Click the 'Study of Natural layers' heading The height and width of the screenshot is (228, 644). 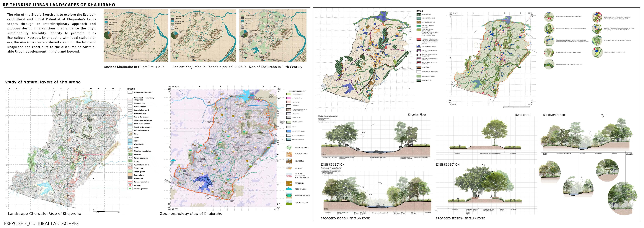pyautogui.click(x=43, y=82)
